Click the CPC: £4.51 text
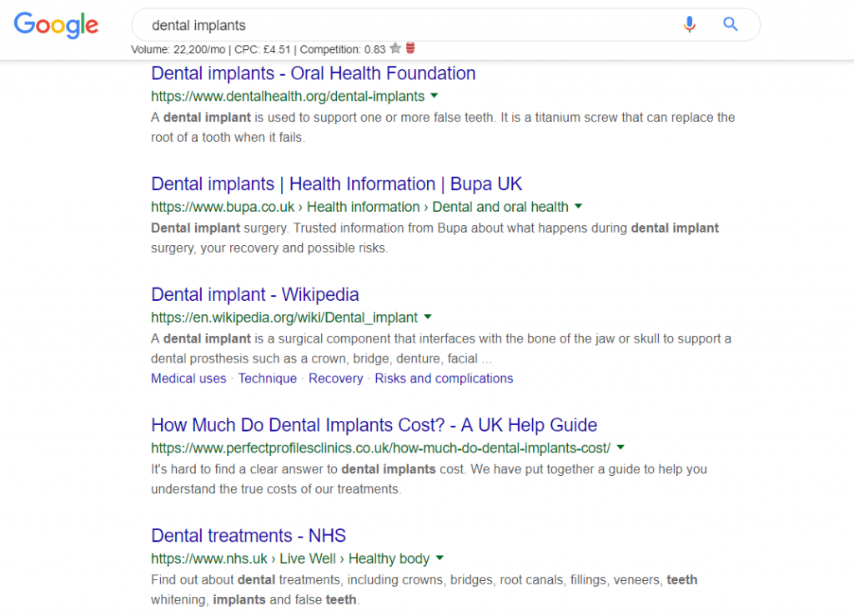Screen dimensions: 854x616 (x=263, y=49)
